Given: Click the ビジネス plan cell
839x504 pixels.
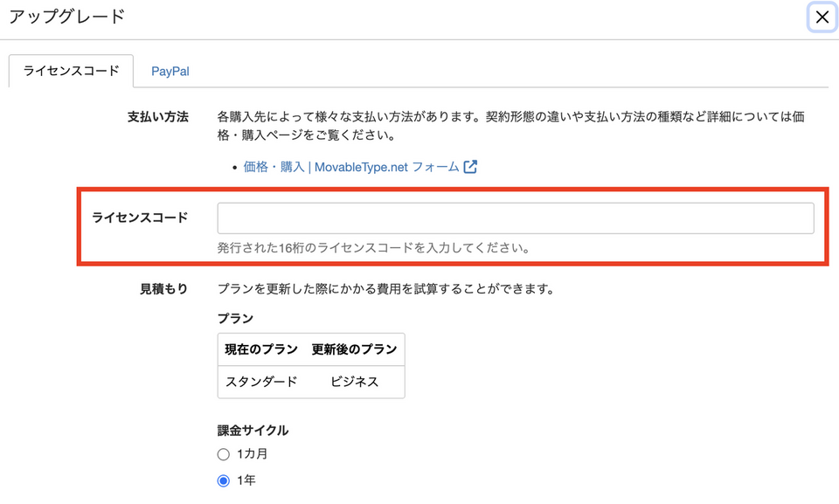Looking at the screenshot, I should 354,382.
